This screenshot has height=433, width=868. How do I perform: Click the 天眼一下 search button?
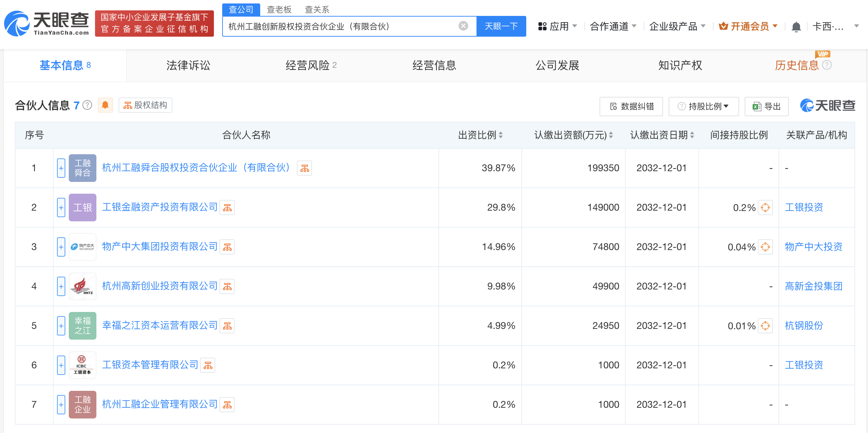[x=501, y=26]
